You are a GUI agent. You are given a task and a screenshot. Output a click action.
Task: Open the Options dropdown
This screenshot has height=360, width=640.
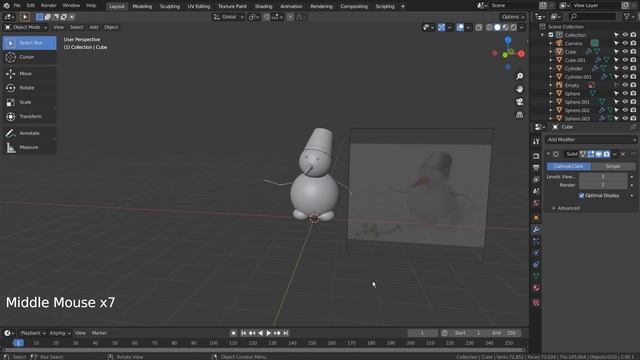(x=513, y=17)
